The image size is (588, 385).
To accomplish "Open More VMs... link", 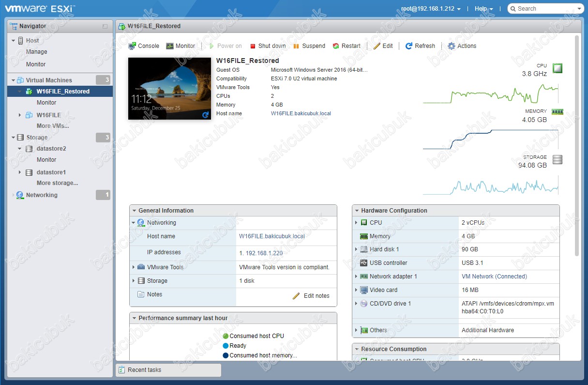I will click(x=53, y=126).
